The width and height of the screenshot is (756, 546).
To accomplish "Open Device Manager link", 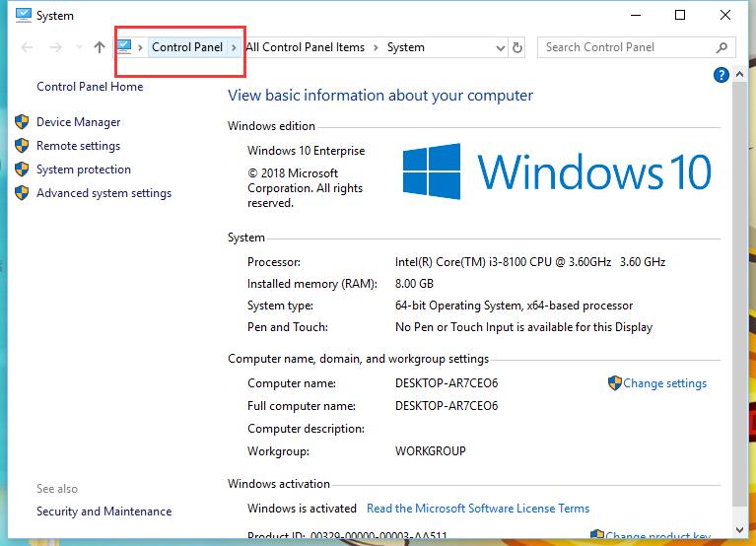I will [79, 122].
